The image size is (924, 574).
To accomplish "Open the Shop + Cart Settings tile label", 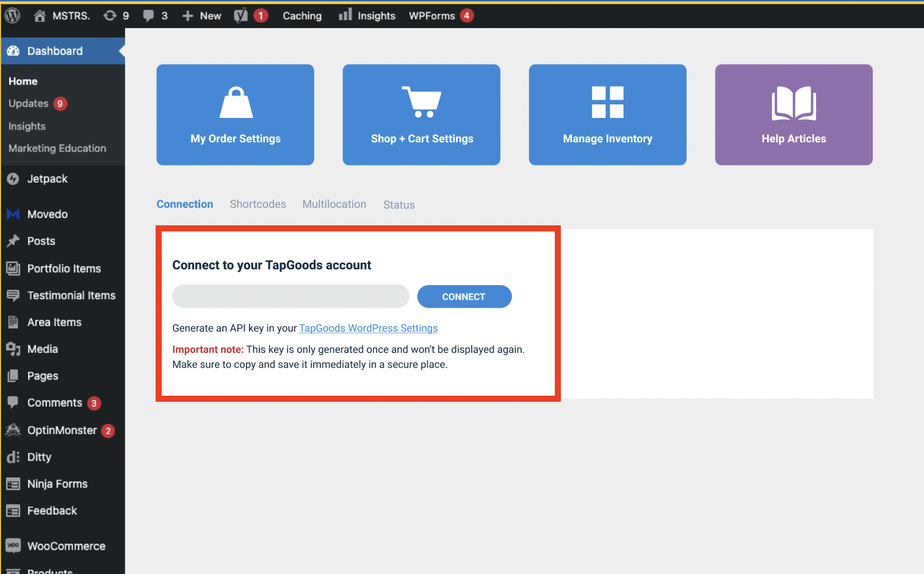I will tap(422, 139).
